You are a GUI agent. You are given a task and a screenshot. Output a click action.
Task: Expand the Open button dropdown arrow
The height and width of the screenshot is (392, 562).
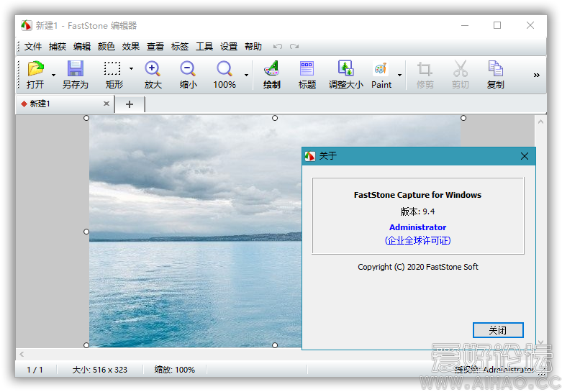(x=53, y=75)
